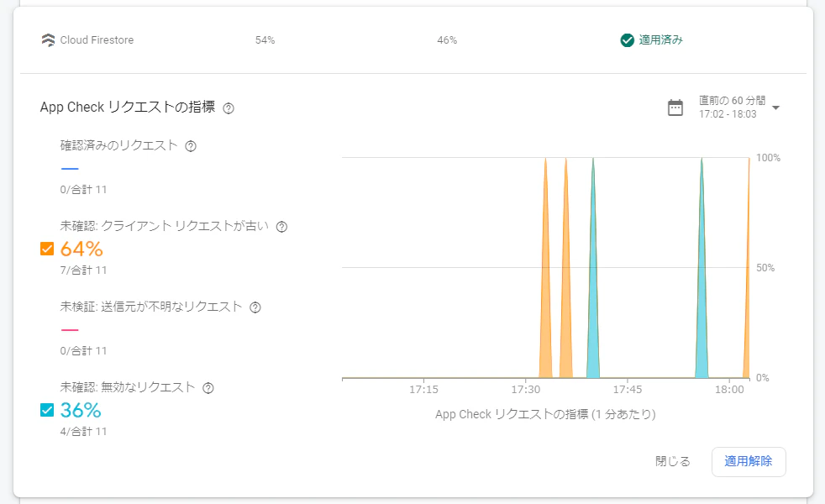Click the 未確認: クライアント リクエストが古い label
The height and width of the screenshot is (504, 825).
point(164,226)
